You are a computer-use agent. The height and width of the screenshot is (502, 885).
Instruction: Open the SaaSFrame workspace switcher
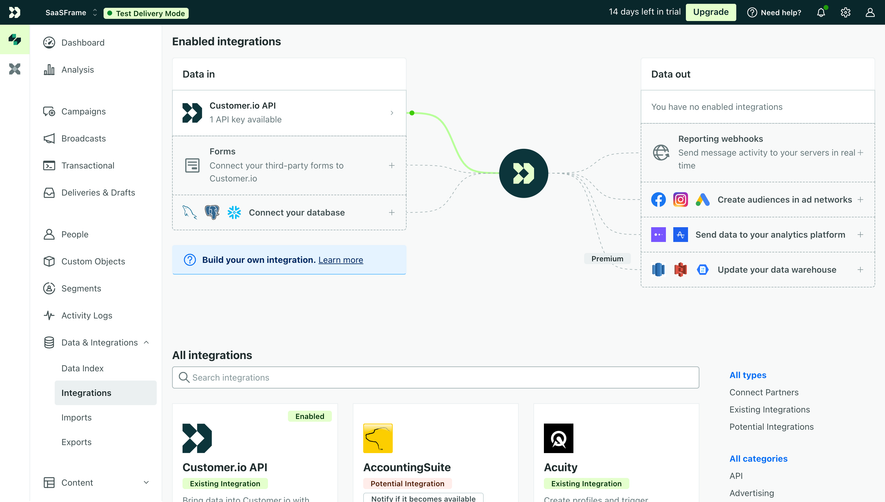pos(71,12)
